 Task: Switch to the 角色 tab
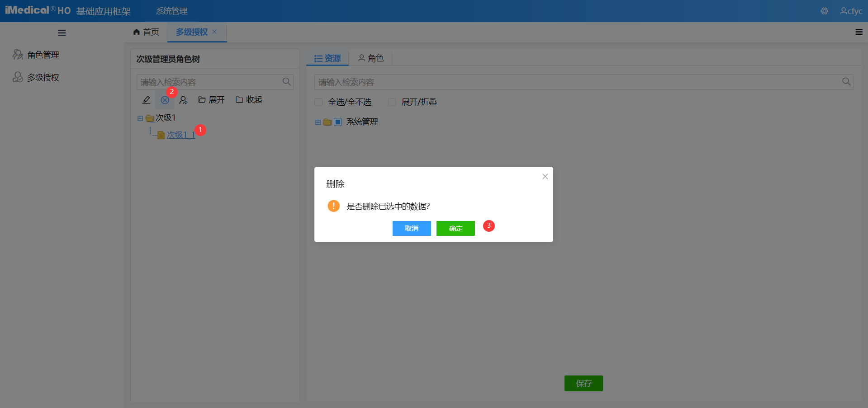coord(371,58)
